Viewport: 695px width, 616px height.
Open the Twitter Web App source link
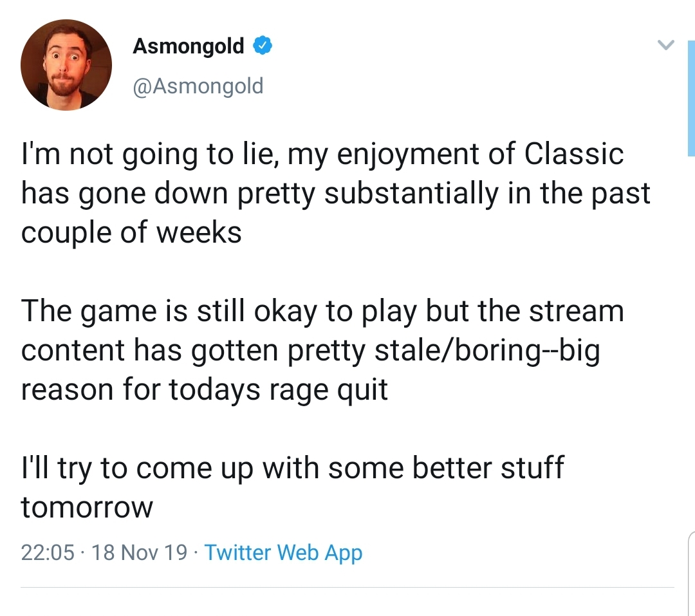(x=283, y=552)
